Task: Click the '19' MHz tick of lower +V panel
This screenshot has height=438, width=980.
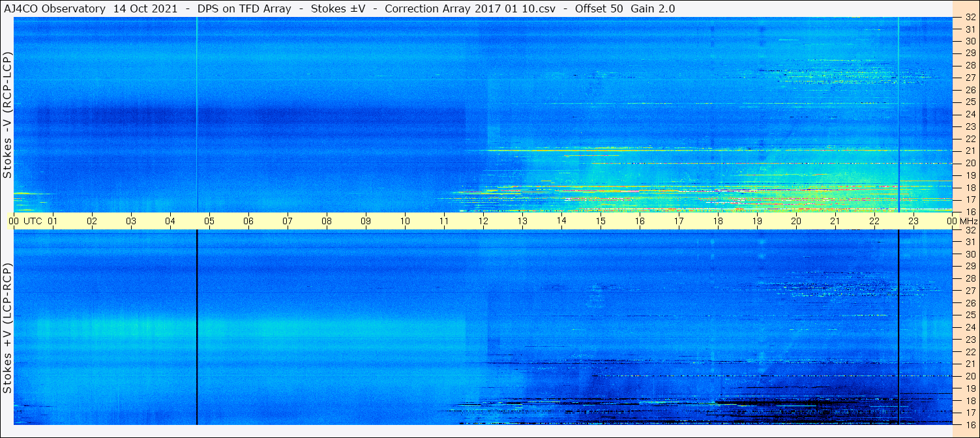Action: (970, 388)
